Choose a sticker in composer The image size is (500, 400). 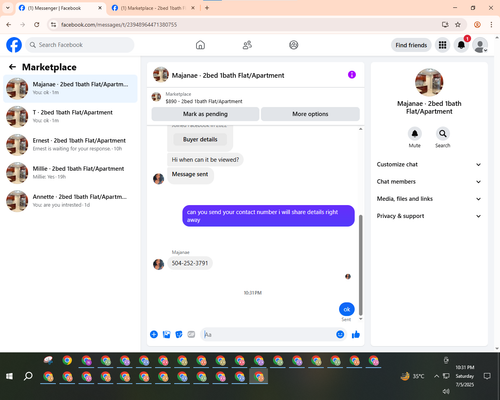click(x=179, y=334)
